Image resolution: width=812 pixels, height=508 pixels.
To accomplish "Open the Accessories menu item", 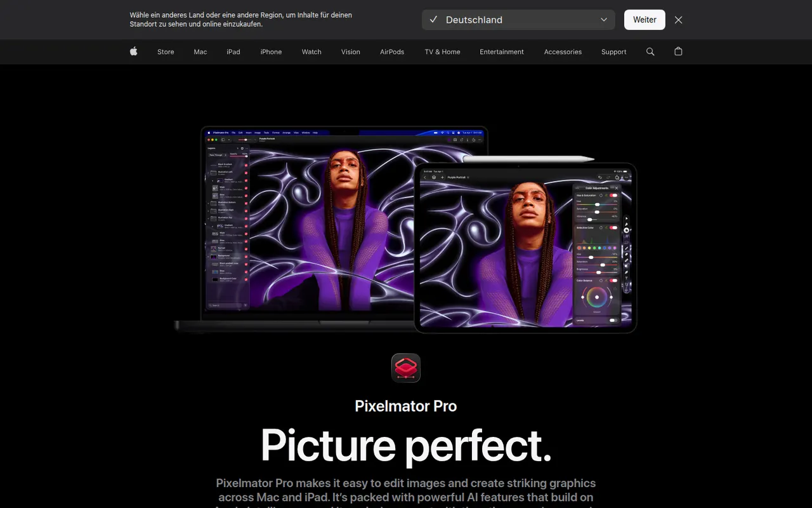I will 563,52.
